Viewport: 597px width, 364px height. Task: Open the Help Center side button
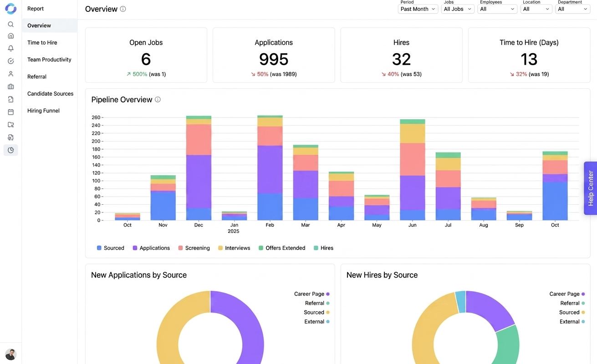590,188
